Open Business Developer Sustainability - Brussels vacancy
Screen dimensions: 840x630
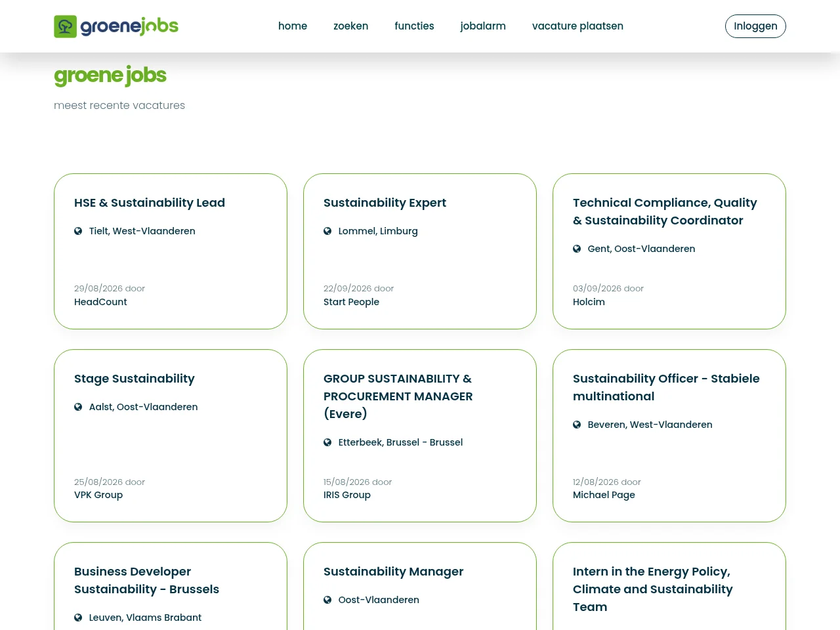(146, 580)
